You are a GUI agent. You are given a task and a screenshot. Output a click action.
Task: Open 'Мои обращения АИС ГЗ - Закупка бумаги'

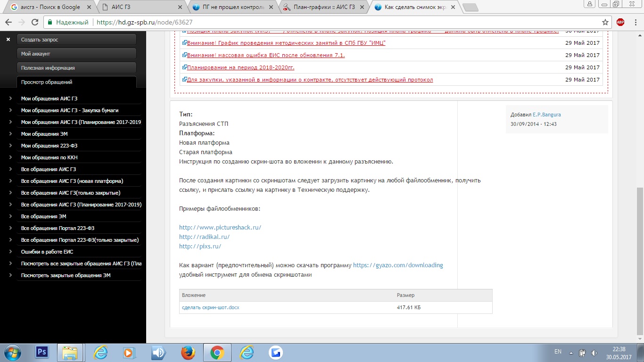coord(70,110)
